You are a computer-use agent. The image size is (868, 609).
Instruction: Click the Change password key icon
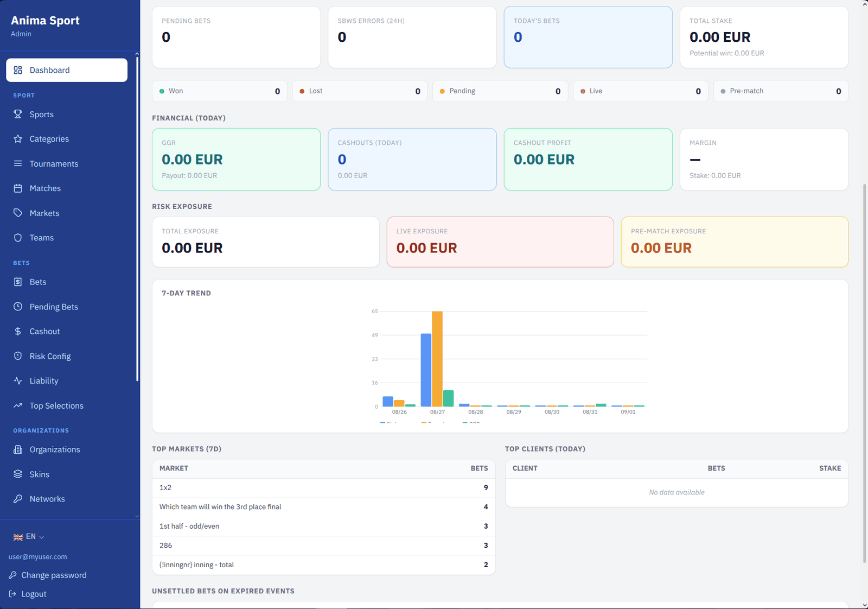12,575
